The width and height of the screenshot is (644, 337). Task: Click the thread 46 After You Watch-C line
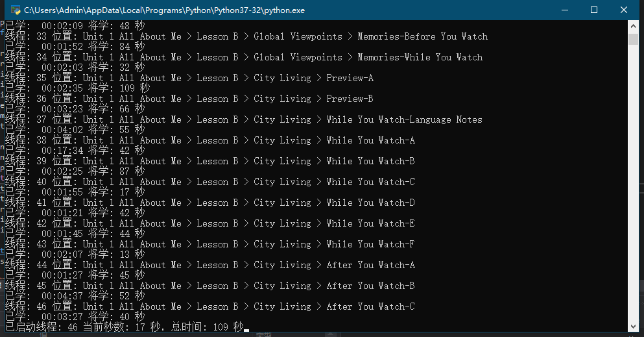pyautogui.click(x=210, y=307)
